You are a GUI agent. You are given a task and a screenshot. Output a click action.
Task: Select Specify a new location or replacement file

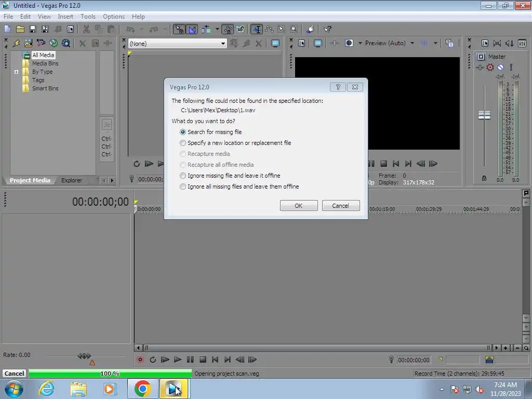tap(235, 143)
